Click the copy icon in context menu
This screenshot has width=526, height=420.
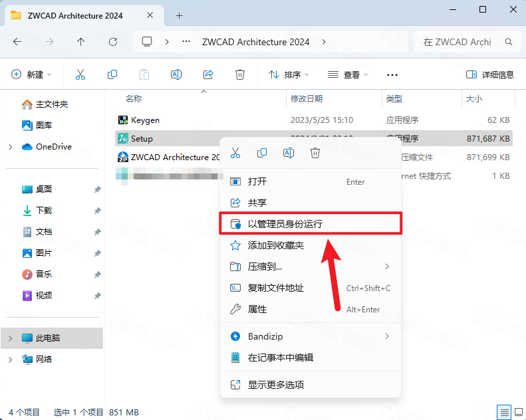point(262,153)
